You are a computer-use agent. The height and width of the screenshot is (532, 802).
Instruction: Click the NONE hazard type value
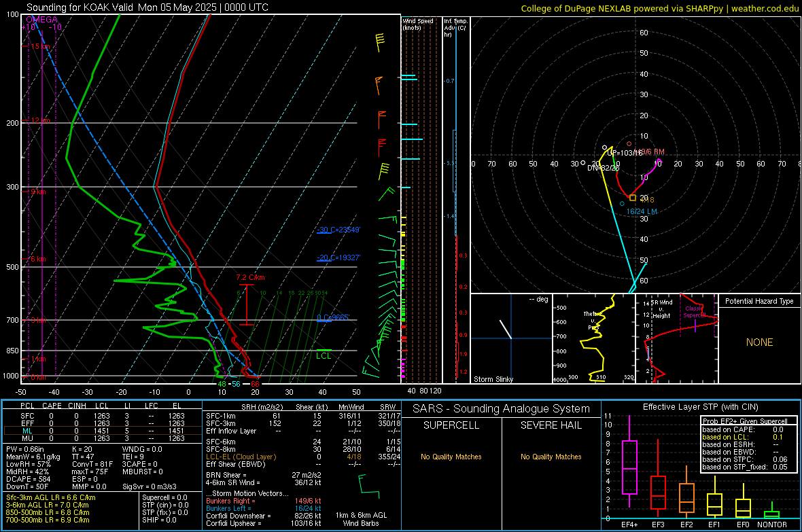(759, 342)
